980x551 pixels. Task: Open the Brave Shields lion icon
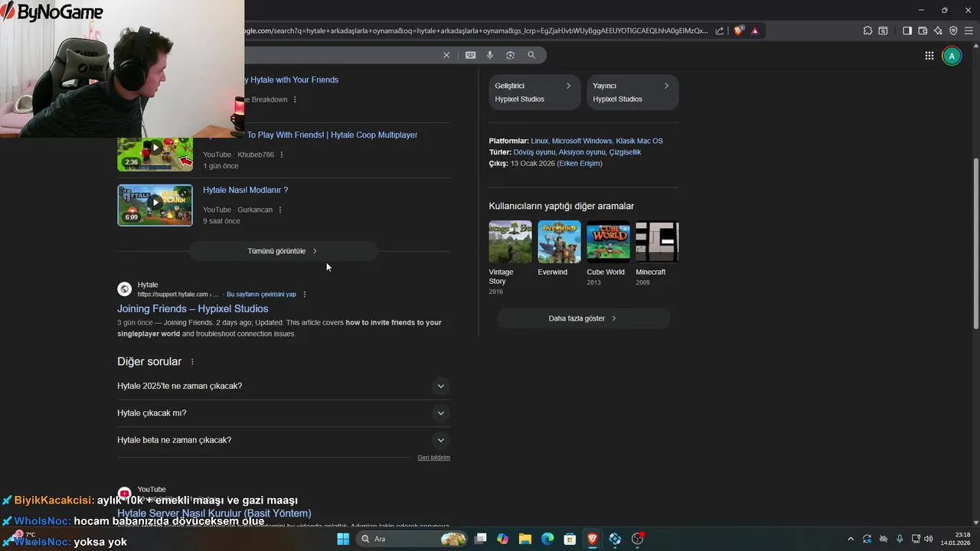739,31
